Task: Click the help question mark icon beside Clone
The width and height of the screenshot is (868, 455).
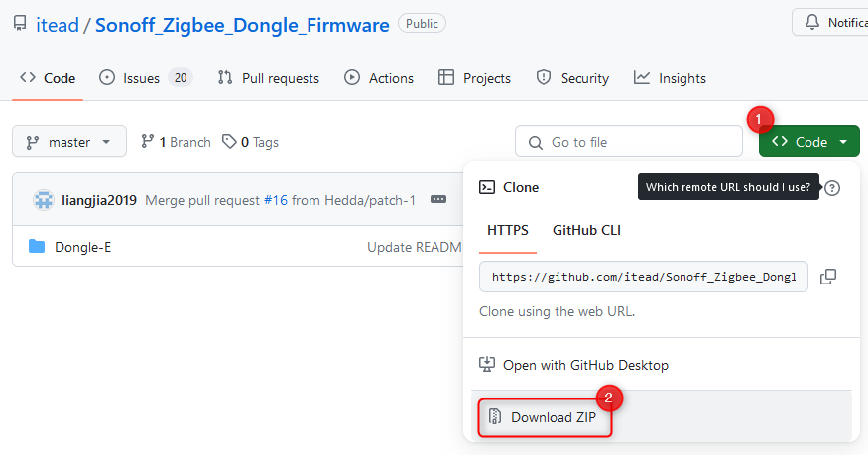Action: point(832,188)
